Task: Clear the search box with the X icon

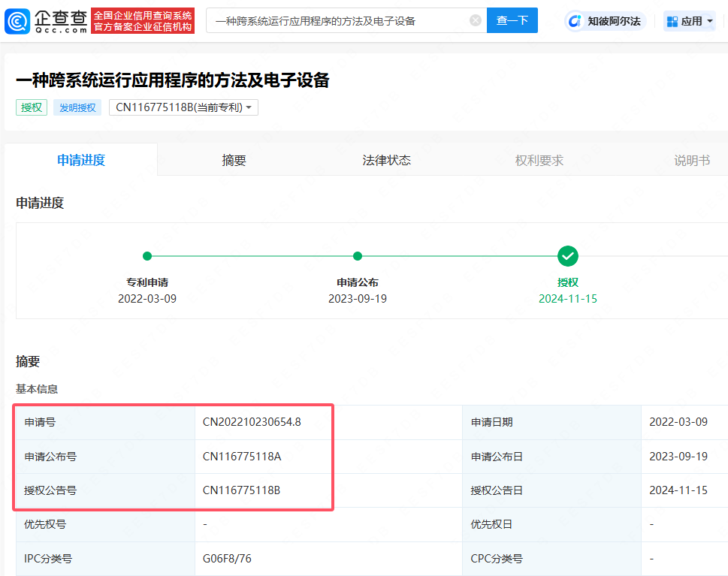Action: pyautogui.click(x=475, y=20)
